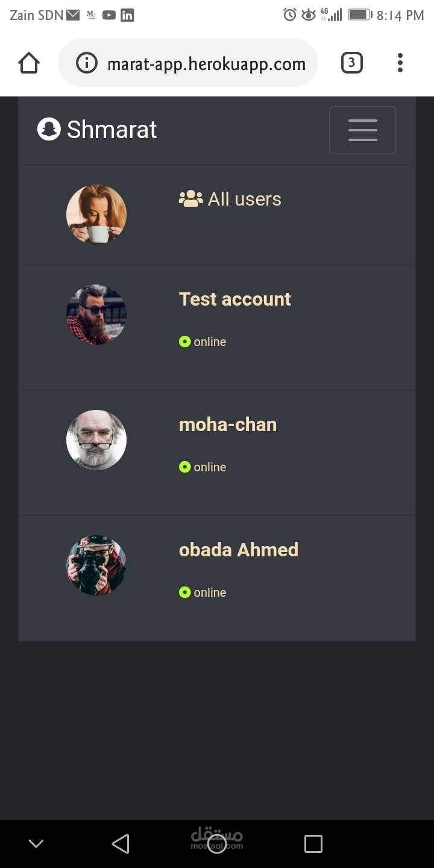Tap the All users group icon

pyautogui.click(x=190, y=199)
